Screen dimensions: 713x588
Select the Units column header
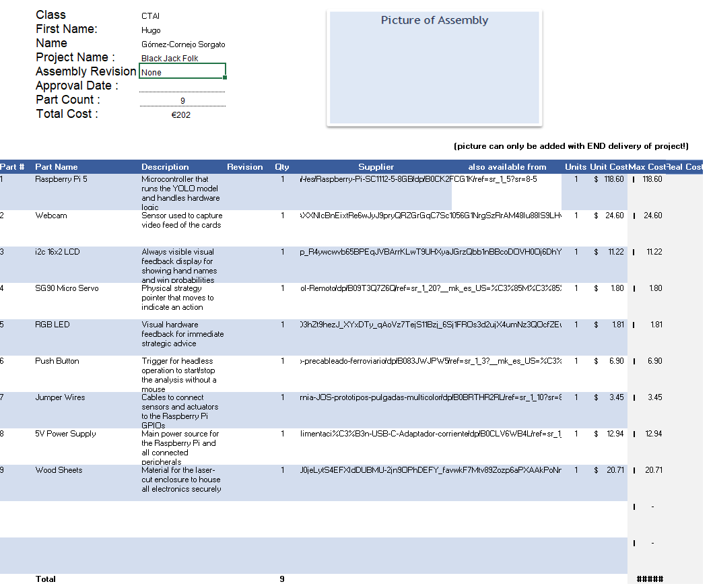[x=576, y=167]
